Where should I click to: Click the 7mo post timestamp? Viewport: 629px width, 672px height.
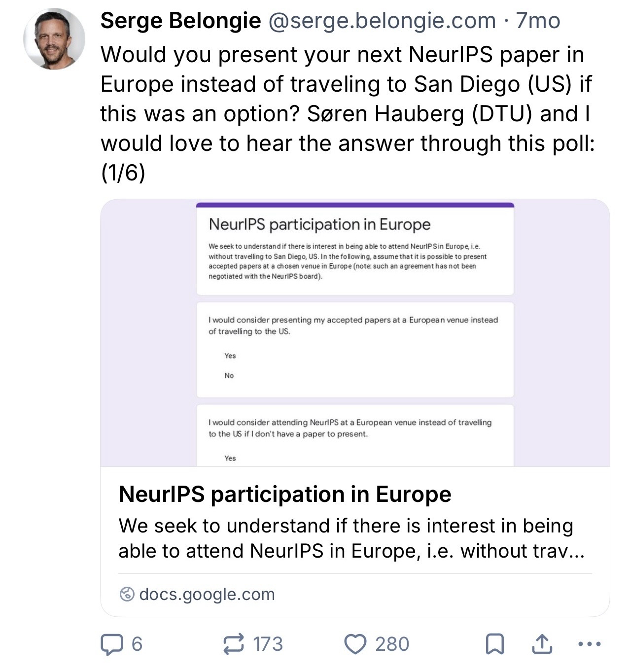(538, 21)
